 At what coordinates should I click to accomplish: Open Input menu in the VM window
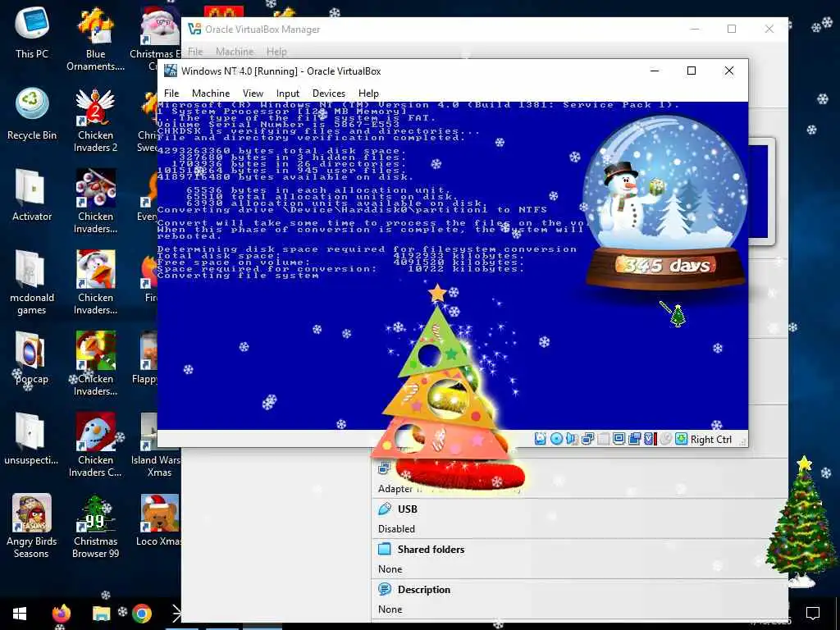[288, 94]
